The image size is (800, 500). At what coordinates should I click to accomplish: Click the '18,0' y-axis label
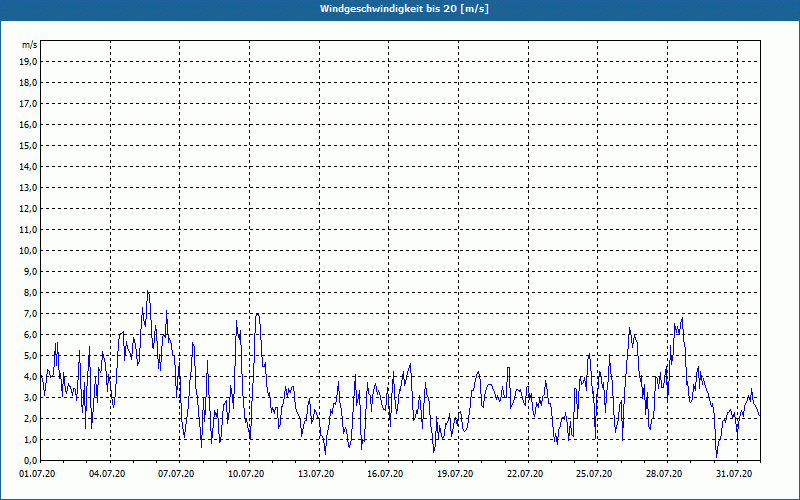click(x=28, y=83)
